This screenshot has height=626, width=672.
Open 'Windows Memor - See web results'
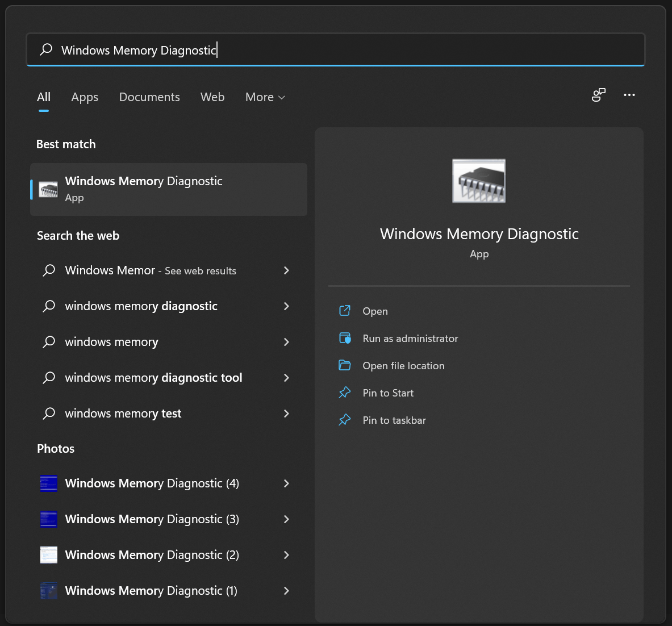click(151, 270)
